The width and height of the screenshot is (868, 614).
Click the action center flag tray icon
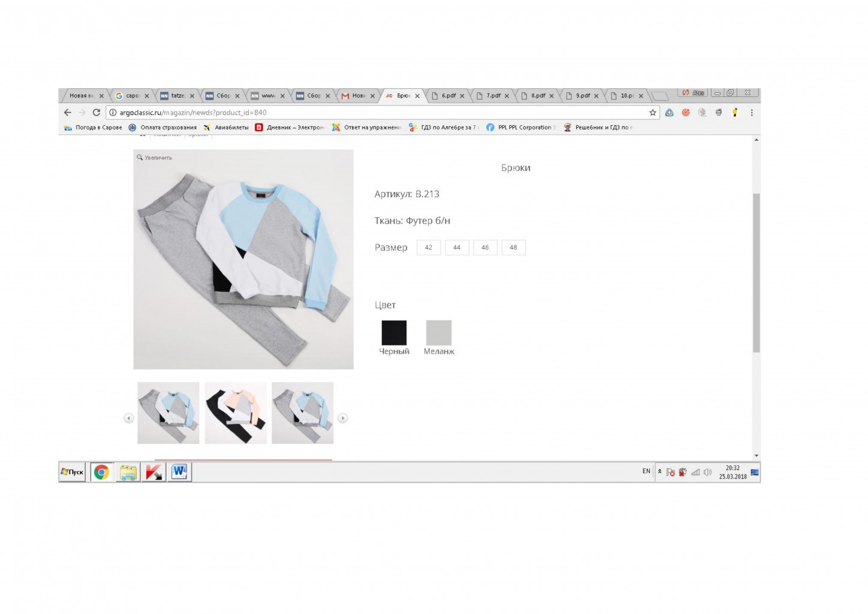point(671,472)
